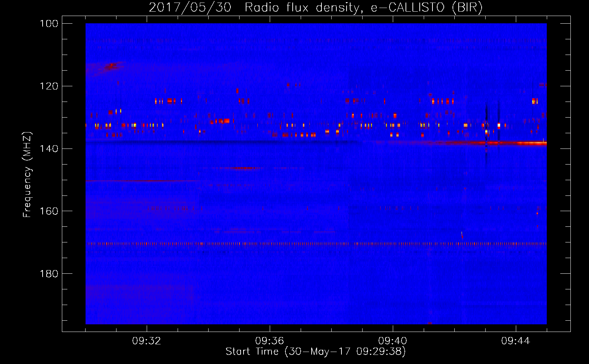Click the 120 frequency tick label
The width and height of the screenshot is (589, 364).
(x=49, y=86)
